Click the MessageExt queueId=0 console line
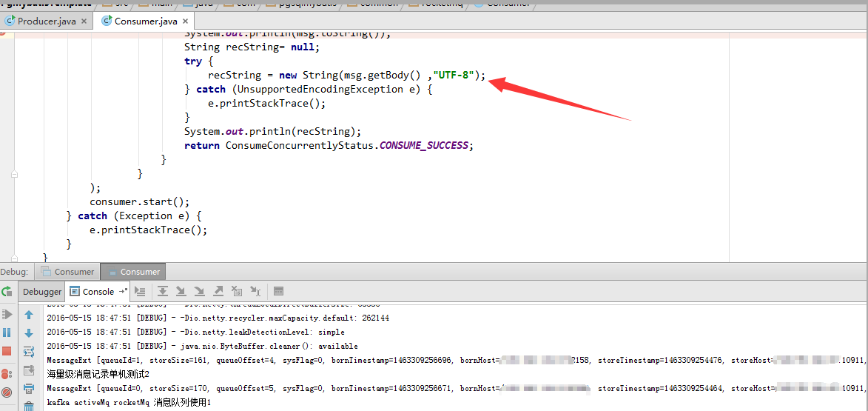The height and width of the screenshot is (411, 868). pos(457,388)
